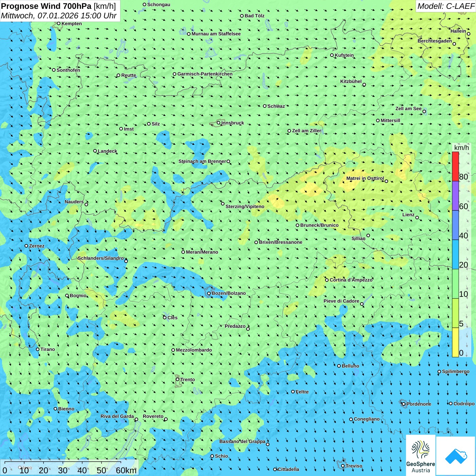Screen dimensions: 476x476
Task: Click the Kitzbühel city marker
Action: [x=364, y=85]
